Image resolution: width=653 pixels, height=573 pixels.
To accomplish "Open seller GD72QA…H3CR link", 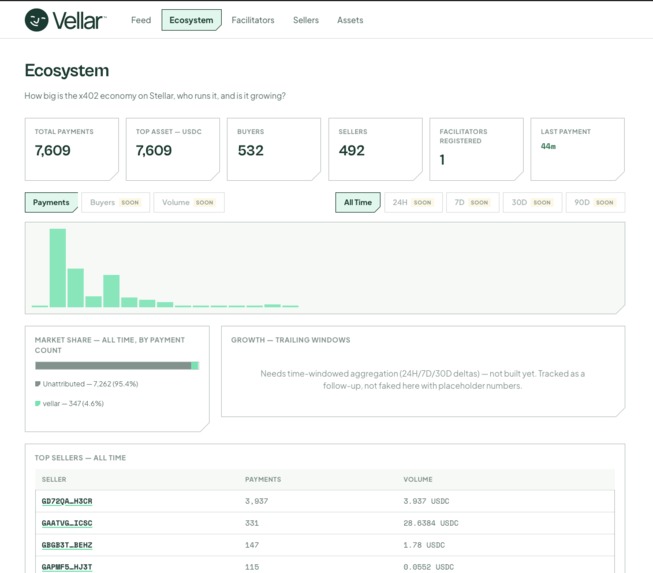I will (67, 501).
